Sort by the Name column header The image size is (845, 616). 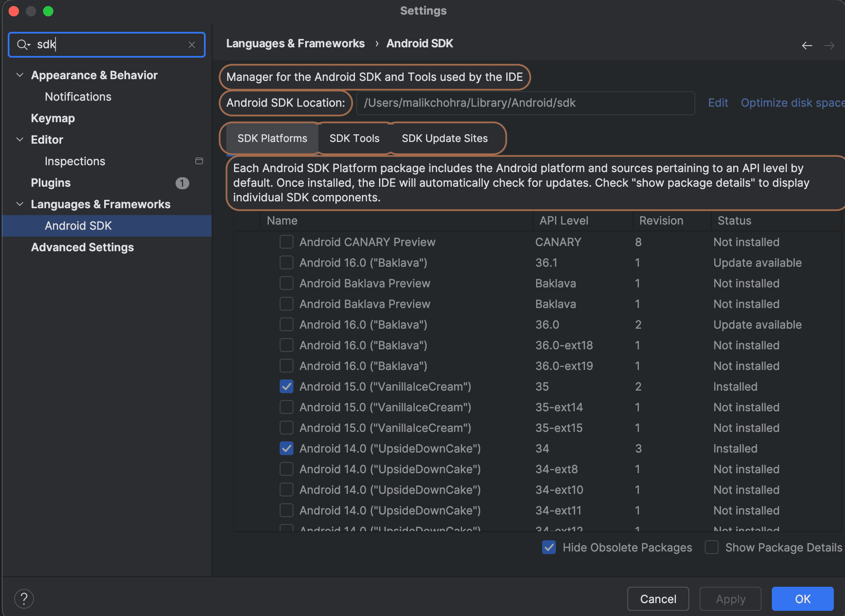coord(397,221)
